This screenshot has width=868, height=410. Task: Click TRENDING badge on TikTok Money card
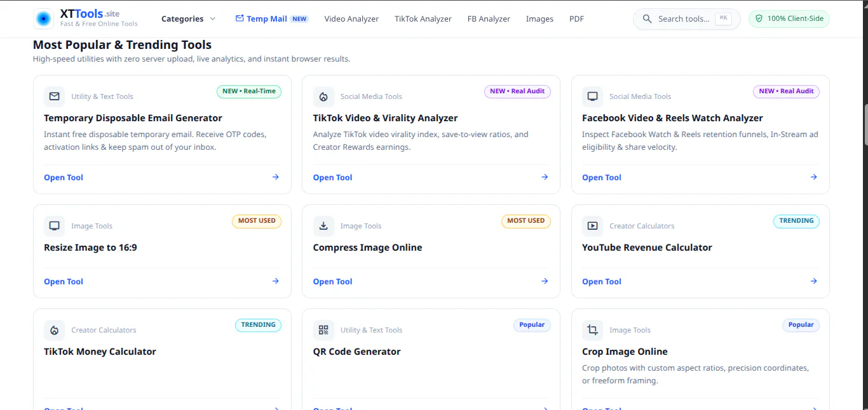(x=258, y=325)
